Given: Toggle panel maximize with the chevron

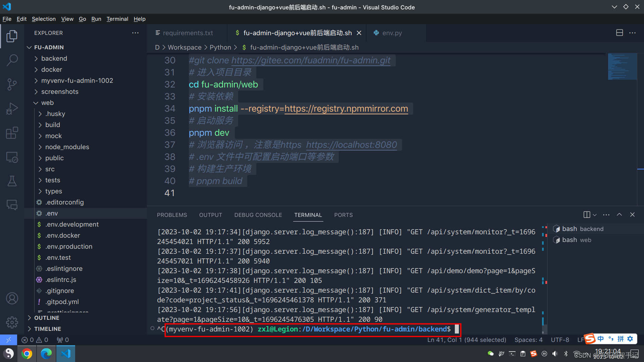Looking at the screenshot, I should [619, 215].
